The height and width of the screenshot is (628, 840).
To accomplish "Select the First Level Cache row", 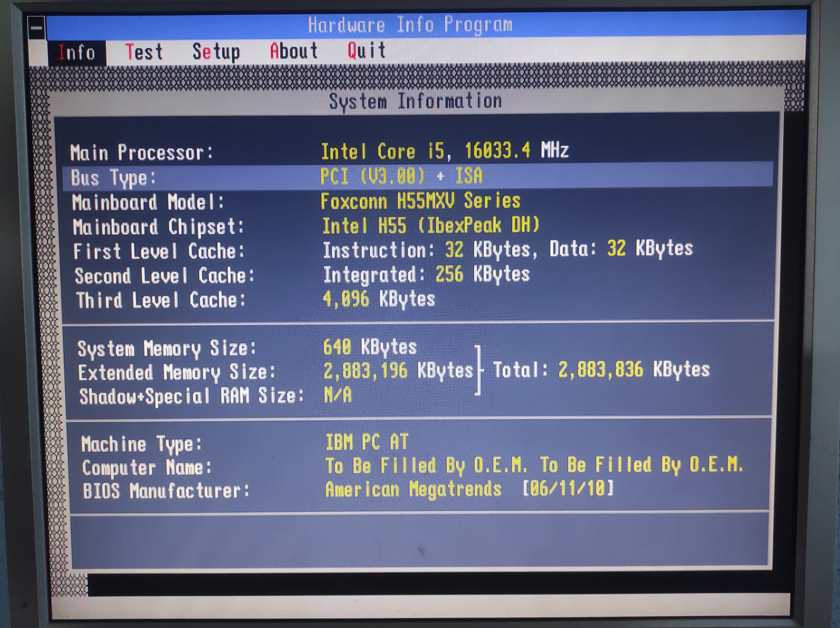I will pyautogui.click(x=159, y=252).
